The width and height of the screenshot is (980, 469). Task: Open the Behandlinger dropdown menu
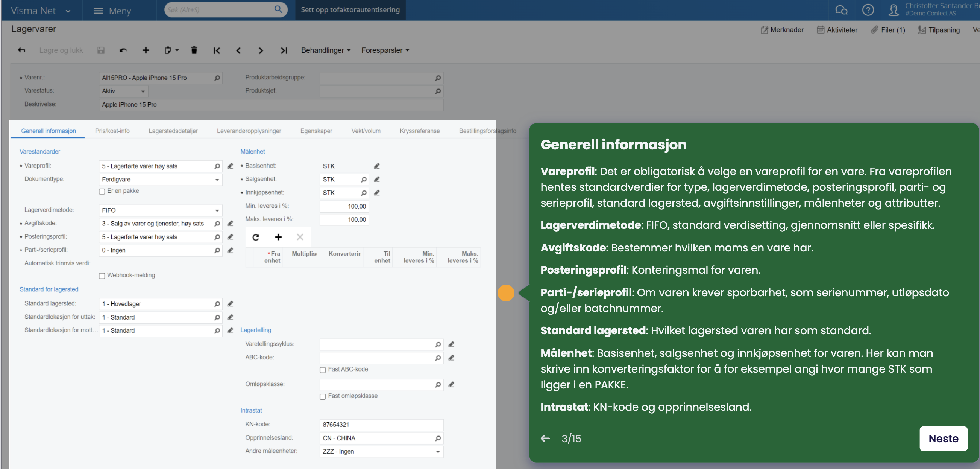point(326,50)
